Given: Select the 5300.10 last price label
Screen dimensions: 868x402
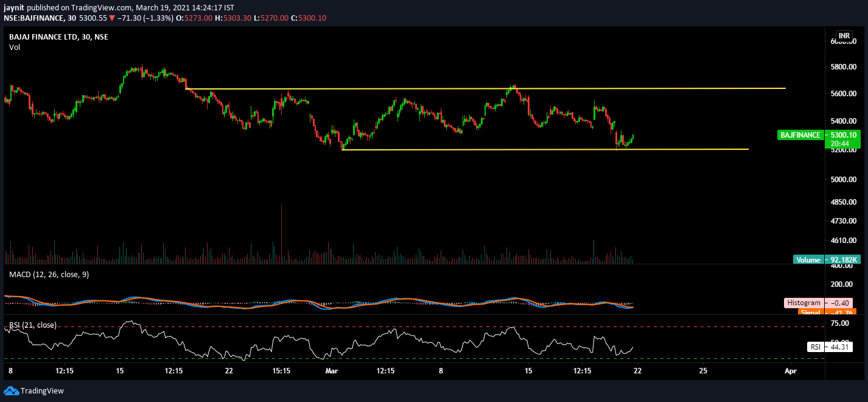Looking at the screenshot, I should 843,135.
